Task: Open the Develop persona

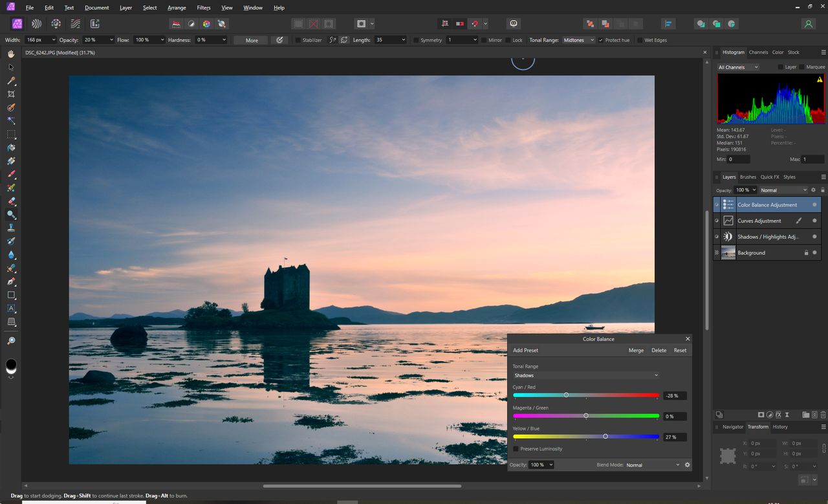Action: 56,24
